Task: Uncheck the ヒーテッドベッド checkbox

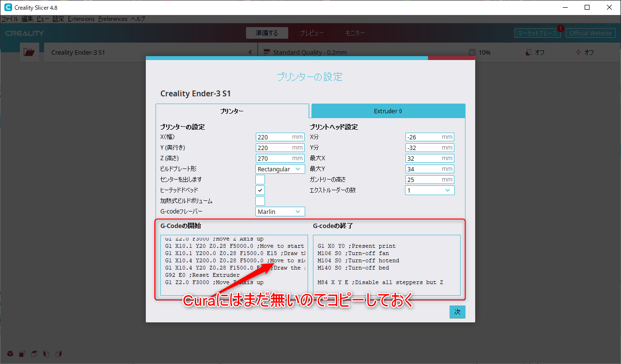Action: click(x=260, y=190)
